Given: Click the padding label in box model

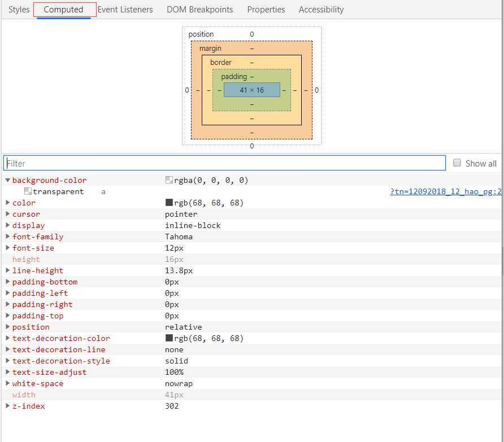Looking at the screenshot, I should pos(234,76).
